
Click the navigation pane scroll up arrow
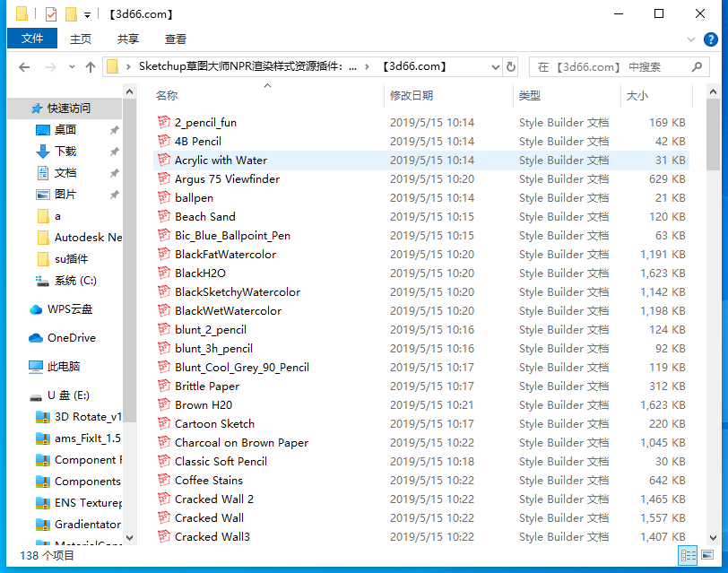click(129, 92)
